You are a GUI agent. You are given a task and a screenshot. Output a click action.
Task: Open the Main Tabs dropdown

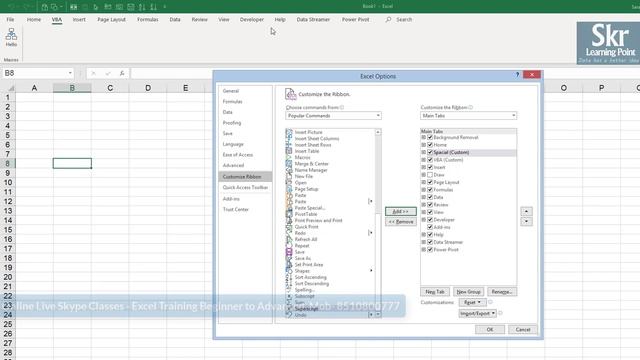(x=469, y=116)
